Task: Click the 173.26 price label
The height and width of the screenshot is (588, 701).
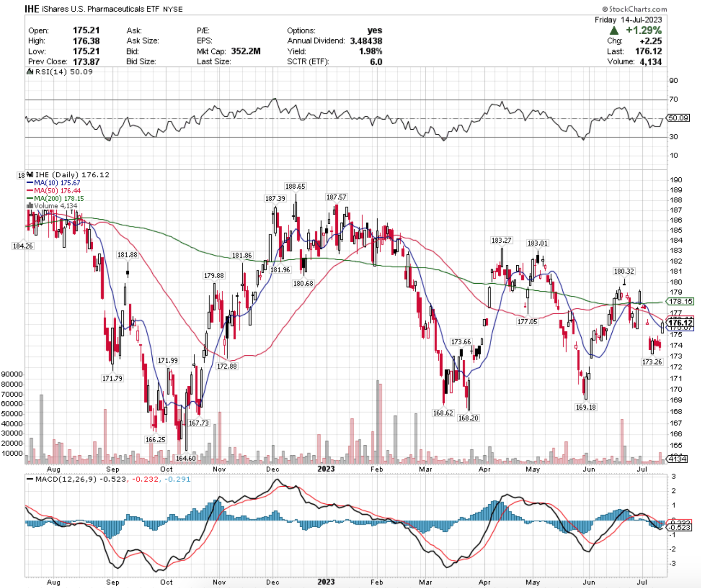Action: coord(652,362)
